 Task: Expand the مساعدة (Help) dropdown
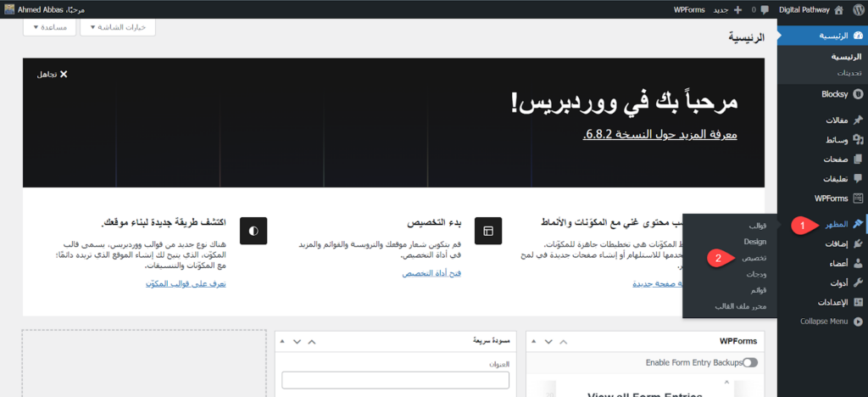53,27
